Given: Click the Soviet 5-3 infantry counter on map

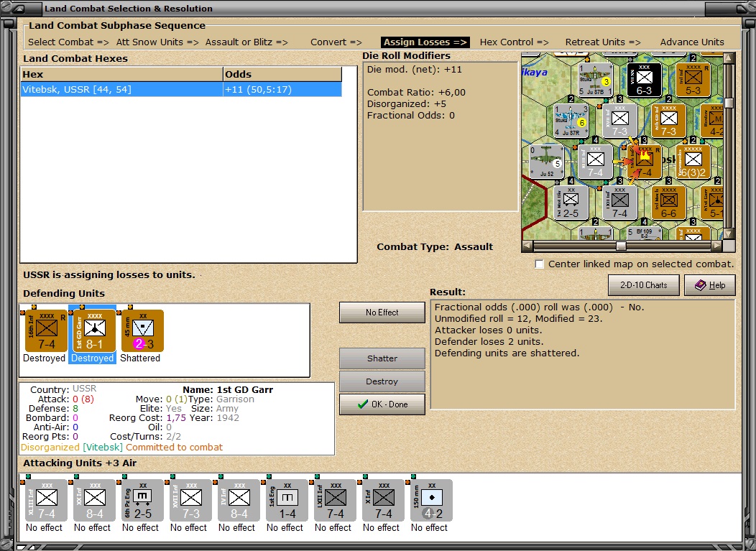Looking at the screenshot, I should (x=693, y=80).
